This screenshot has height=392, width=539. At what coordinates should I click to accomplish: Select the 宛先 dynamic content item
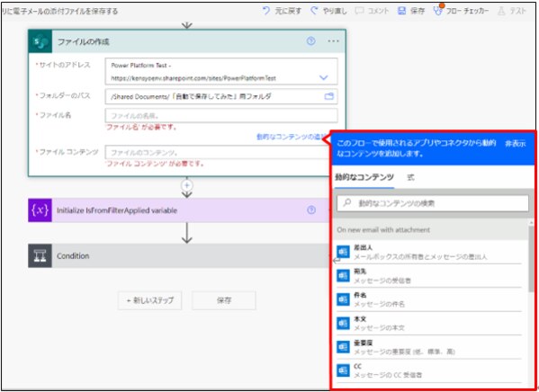coord(428,276)
